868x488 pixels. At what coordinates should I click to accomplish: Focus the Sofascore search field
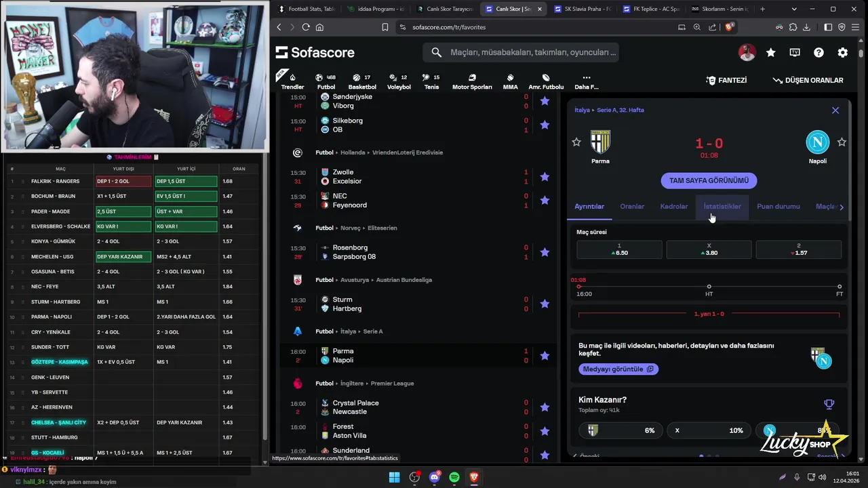tap(521, 52)
